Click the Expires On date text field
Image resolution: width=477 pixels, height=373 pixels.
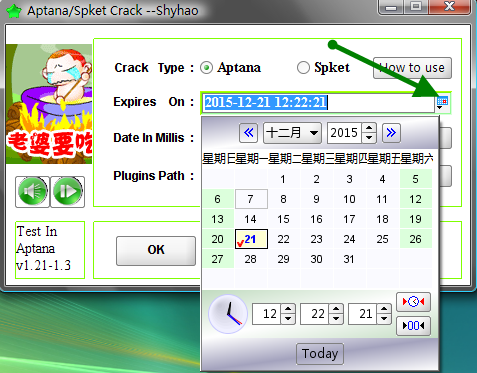[318, 103]
